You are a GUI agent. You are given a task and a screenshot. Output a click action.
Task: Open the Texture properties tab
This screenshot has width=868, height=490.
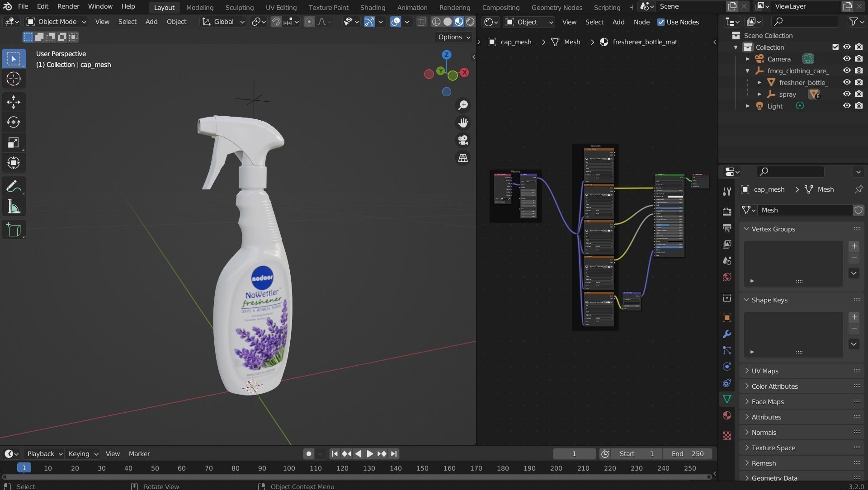(x=727, y=436)
